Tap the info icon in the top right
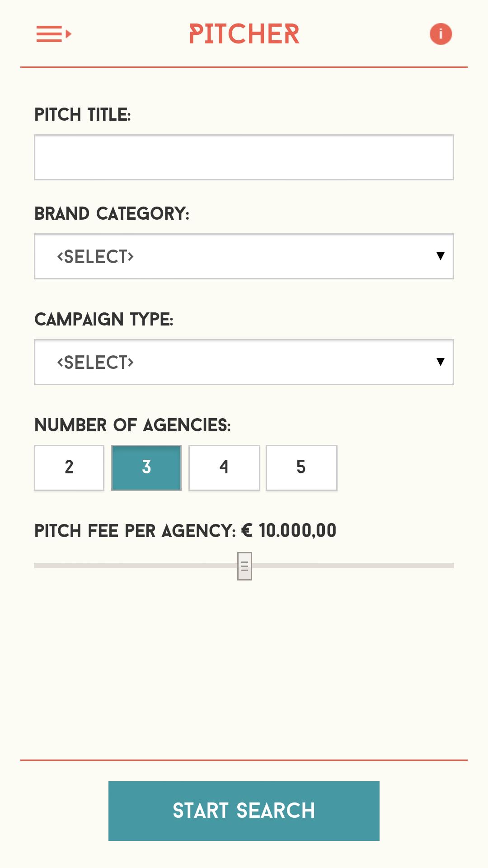The width and height of the screenshot is (488, 868). [x=440, y=34]
